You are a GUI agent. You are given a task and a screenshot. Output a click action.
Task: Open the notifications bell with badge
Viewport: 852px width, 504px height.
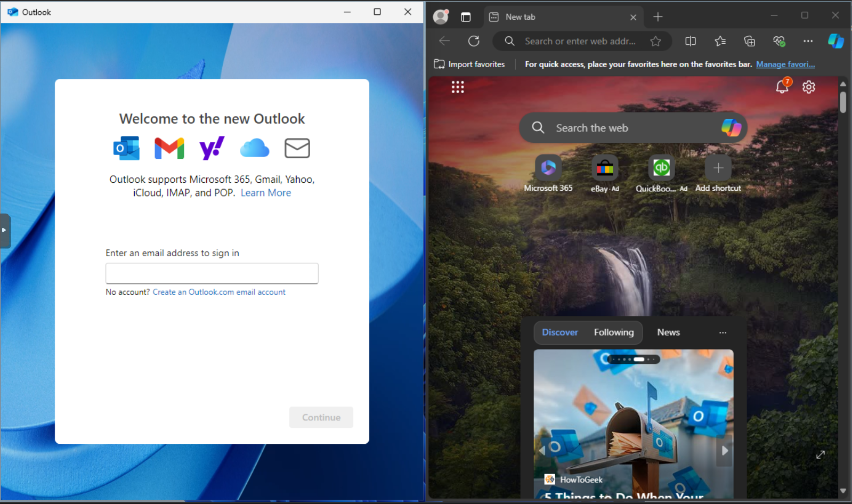click(782, 86)
